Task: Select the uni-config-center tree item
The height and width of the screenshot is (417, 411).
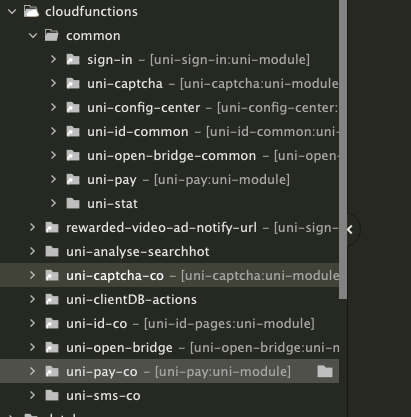Action: [x=169, y=108]
